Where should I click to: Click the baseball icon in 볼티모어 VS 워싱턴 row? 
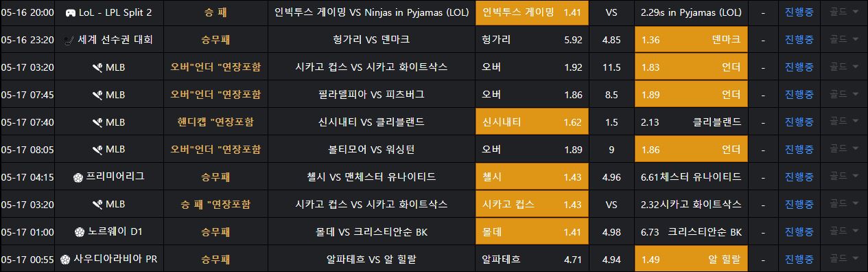tap(97, 149)
